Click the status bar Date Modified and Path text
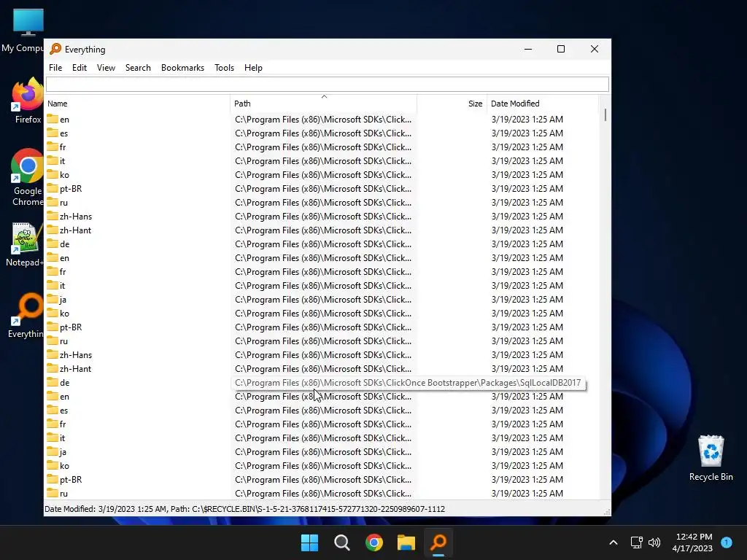747x560 pixels. coord(244,509)
